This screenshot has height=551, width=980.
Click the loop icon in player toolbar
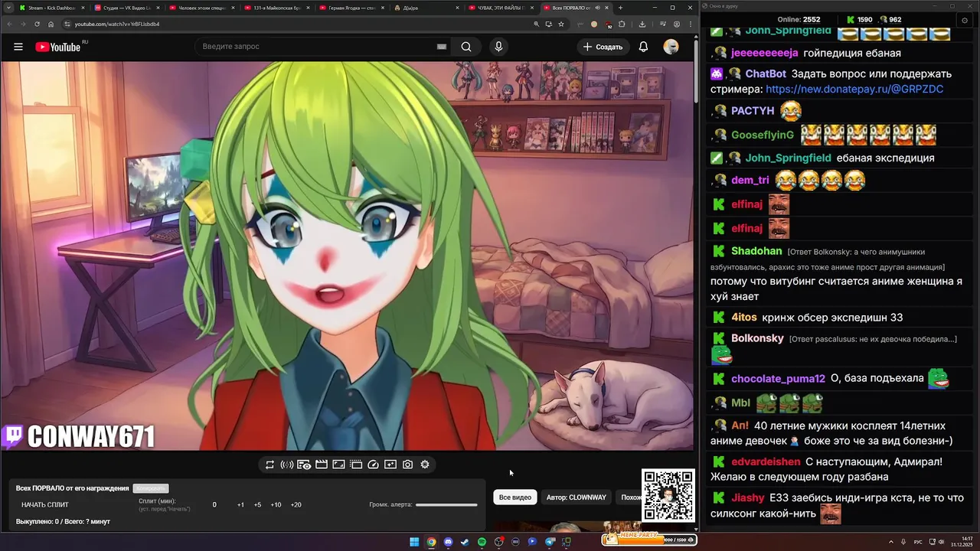[269, 465]
